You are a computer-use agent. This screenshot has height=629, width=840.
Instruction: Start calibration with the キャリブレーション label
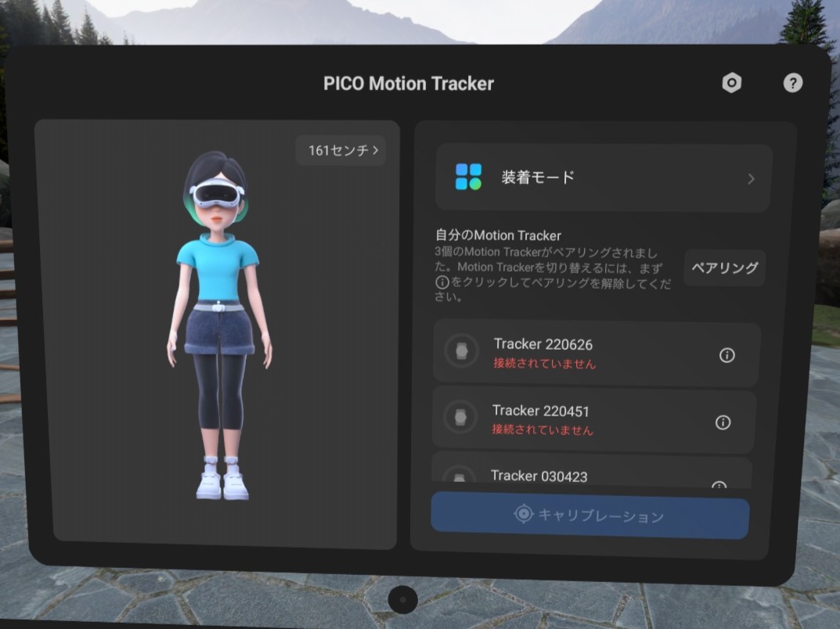pyautogui.click(x=600, y=516)
